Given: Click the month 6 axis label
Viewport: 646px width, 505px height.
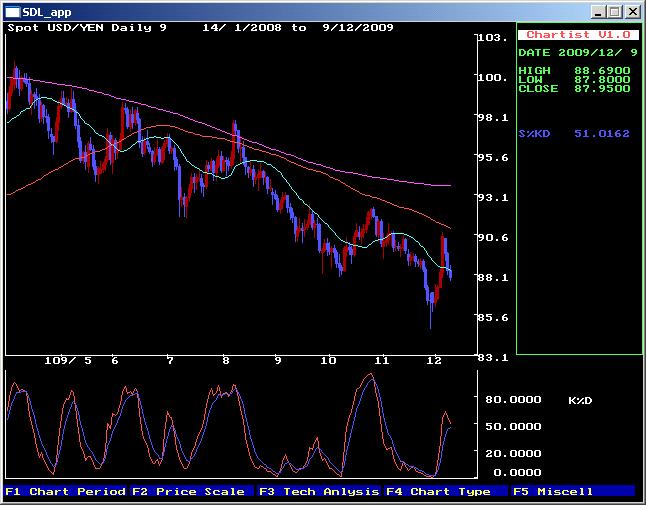Looking at the screenshot, I should click(x=115, y=361).
